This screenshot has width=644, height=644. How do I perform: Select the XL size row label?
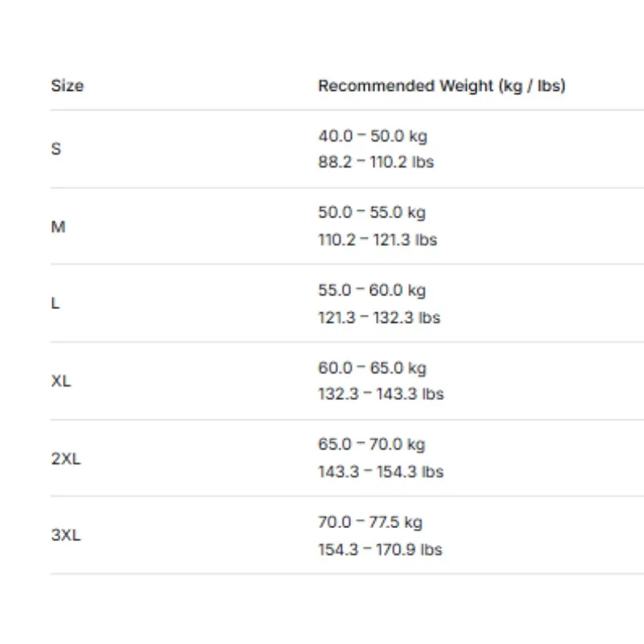coord(61,381)
